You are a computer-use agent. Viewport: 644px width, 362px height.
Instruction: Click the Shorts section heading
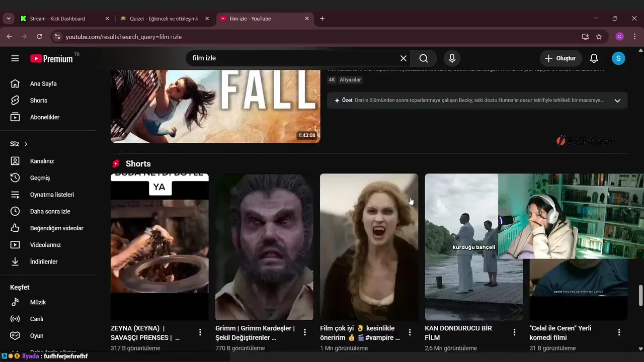tap(138, 164)
